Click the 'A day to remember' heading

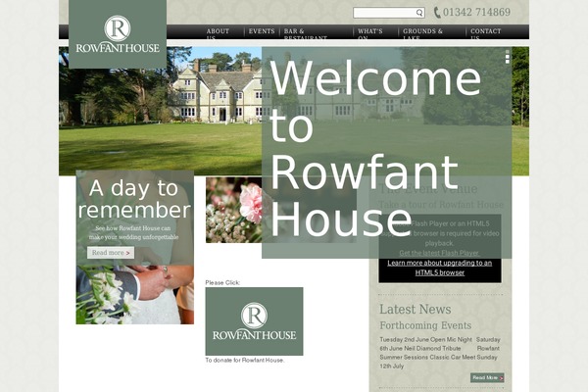tap(134, 199)
